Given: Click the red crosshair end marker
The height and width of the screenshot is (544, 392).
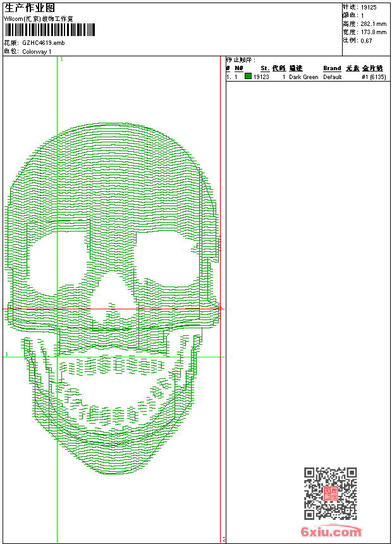Looking at the screenshot, I should (219, 308).
